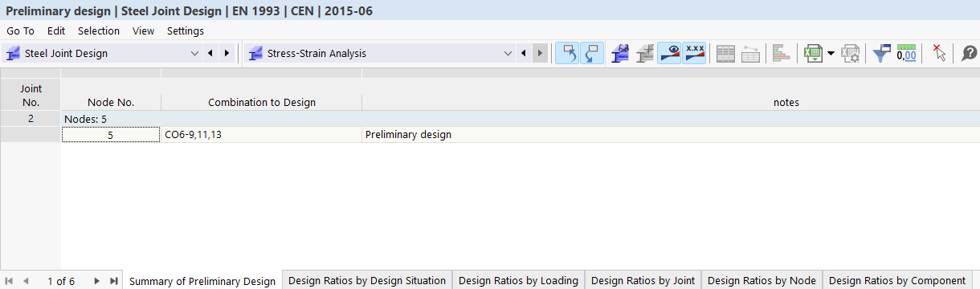This screenshot has height=289, width=980.
Task: Open Excel export settings gear icon
Action: (850, 54)
